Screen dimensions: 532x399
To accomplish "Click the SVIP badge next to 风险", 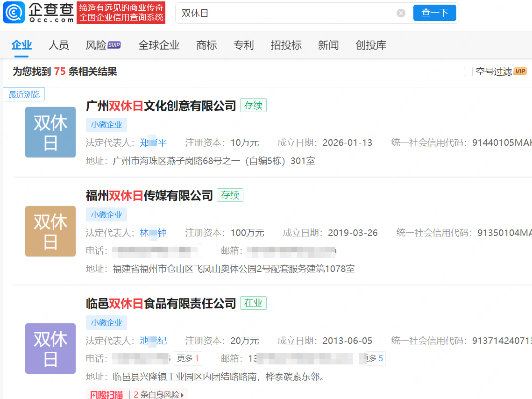I will [x=114, y=45].
